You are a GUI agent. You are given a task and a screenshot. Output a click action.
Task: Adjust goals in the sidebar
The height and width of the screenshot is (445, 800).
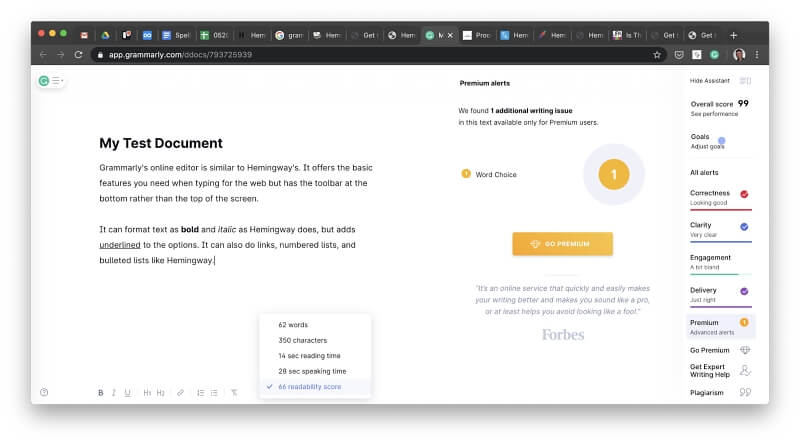708,141
